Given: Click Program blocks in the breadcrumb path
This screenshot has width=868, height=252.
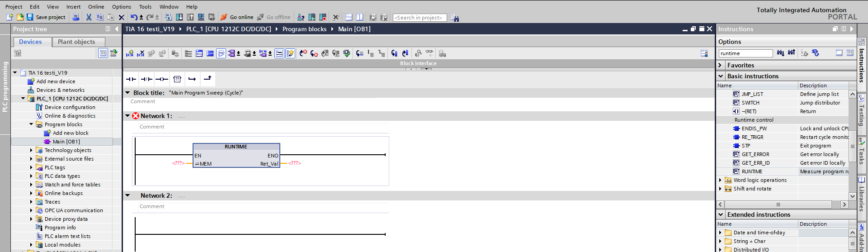Looking at the screenshot, I should click(x=304, y=29).
